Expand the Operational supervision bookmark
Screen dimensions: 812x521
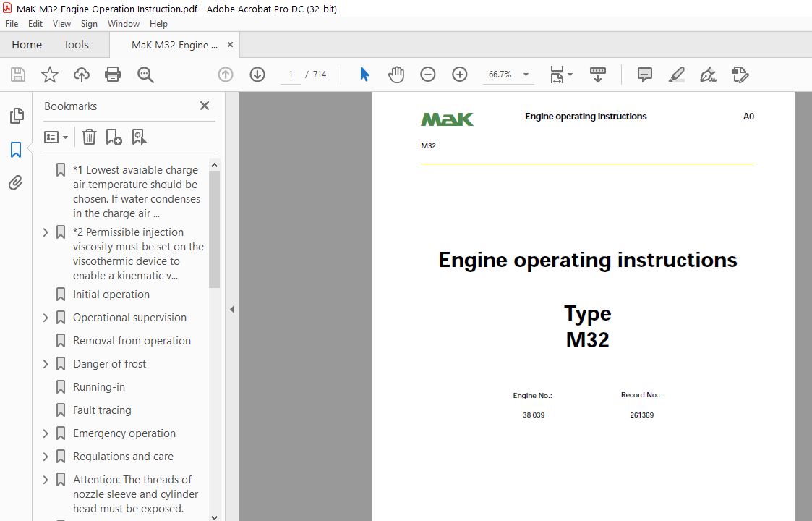click(46, 318)
